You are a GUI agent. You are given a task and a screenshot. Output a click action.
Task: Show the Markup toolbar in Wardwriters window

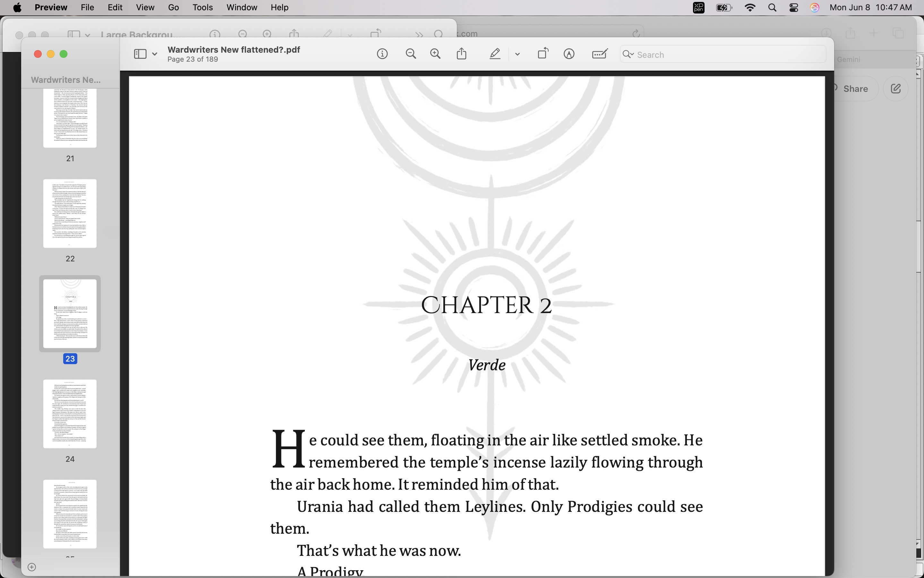pyautogui.click(x=569, y=54)
